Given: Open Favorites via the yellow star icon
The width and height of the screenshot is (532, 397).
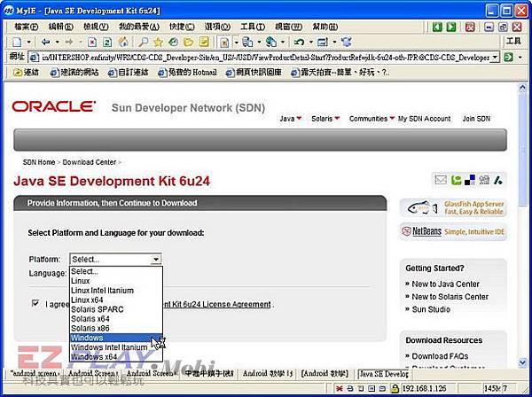Looking at the screenshot, I should tap(158, 42).
